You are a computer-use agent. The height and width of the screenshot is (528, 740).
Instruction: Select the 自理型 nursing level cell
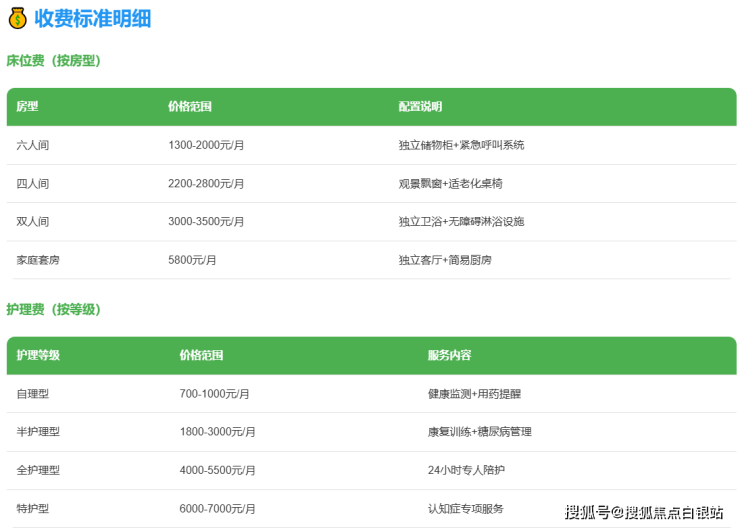click(33, 394)
